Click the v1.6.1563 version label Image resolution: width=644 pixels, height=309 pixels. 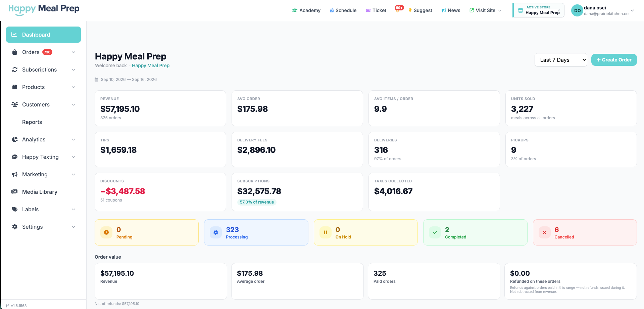tap(18, 306)
